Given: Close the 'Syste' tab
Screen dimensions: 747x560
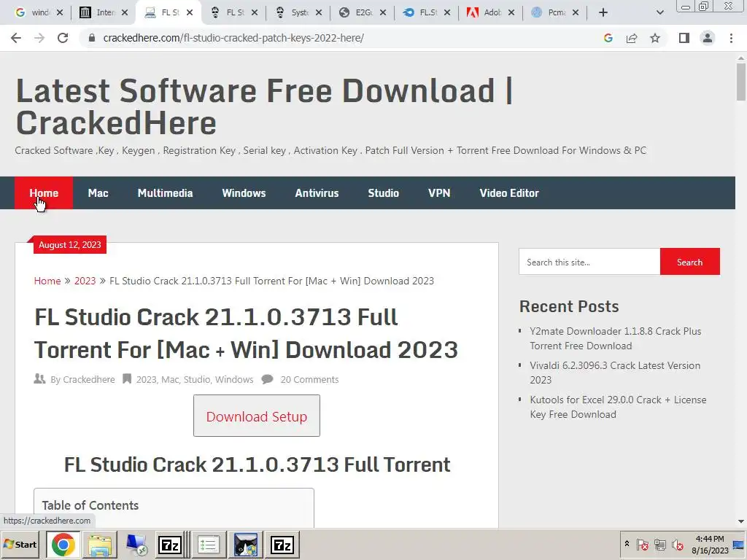Looking at the screenshot, I should (x=319, y=12).
